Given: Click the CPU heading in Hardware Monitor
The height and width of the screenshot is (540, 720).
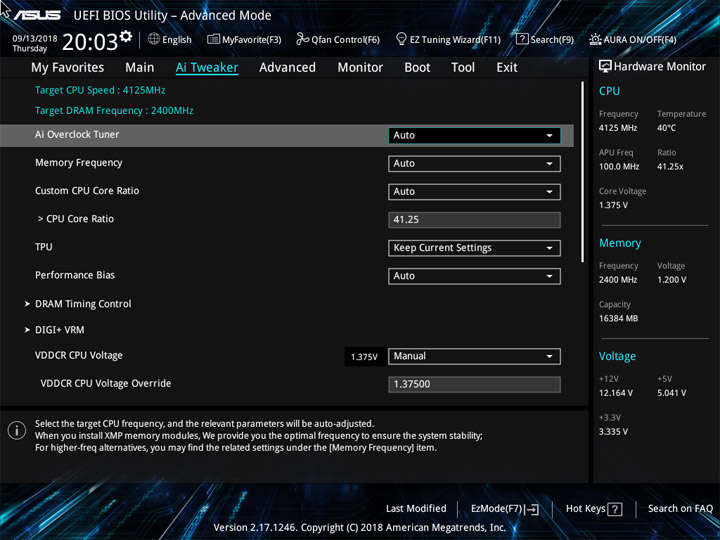Looking at the screenshot, I should pyautogui.click(x=609, y=91).
